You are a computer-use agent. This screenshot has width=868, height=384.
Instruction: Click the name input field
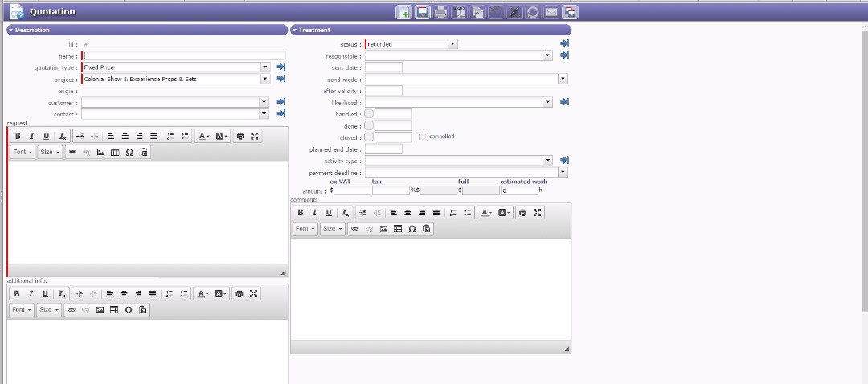pos(183,56)
